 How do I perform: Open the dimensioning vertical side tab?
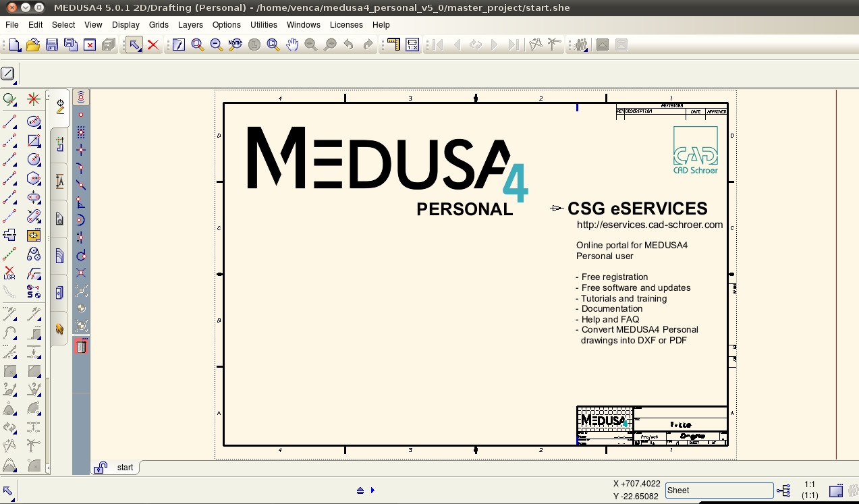pyautogui.click(x=59, y=181)
